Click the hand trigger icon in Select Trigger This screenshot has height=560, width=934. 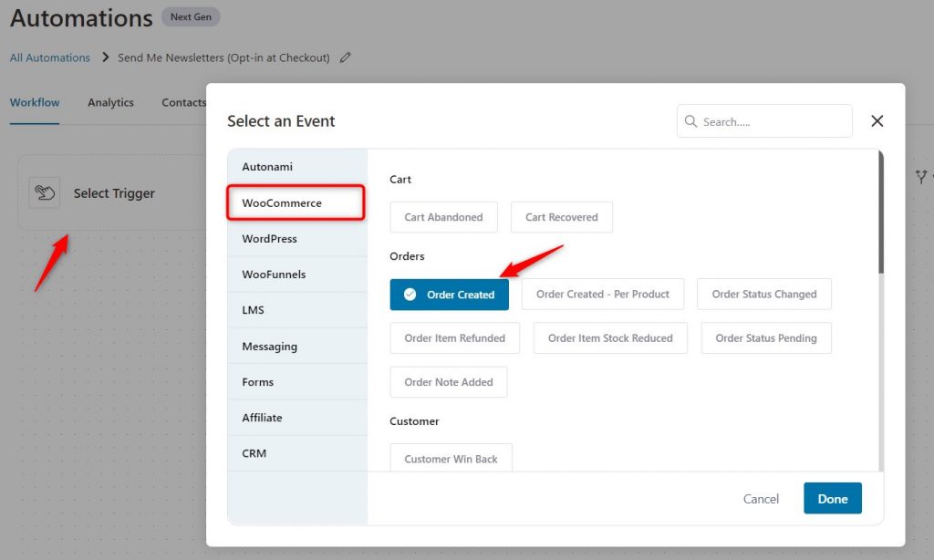tap(45, 193)
